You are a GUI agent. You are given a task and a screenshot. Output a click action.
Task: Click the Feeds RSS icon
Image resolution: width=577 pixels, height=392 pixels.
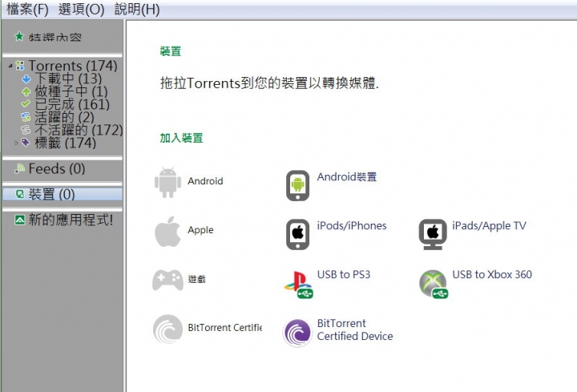(x=19, y=168)
